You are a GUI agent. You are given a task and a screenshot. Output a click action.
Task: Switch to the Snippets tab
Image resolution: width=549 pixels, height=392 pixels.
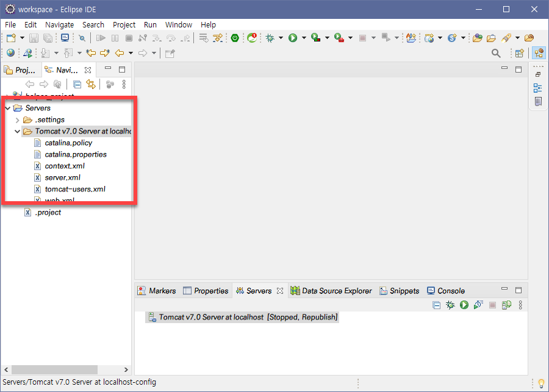point(400,291)
